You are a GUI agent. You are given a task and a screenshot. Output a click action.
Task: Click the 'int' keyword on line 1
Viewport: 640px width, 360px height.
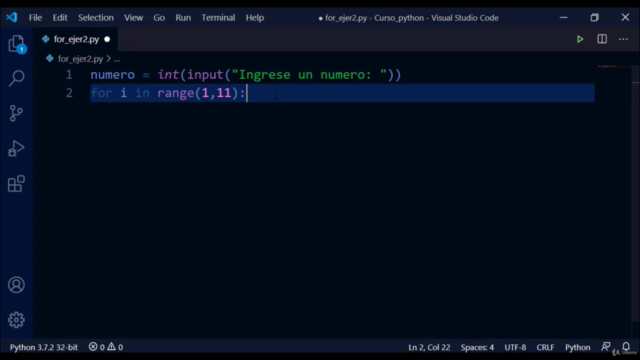(x=168, y=75)
